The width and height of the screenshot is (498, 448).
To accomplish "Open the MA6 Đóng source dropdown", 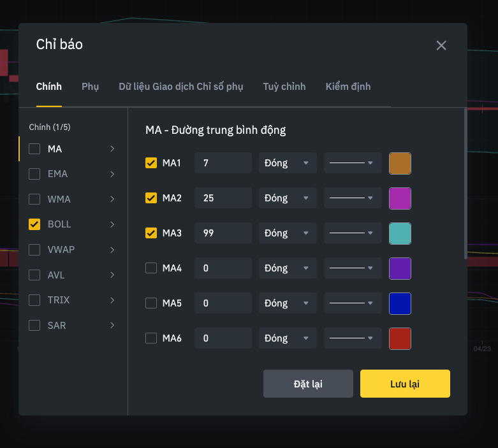I will 288,338.
